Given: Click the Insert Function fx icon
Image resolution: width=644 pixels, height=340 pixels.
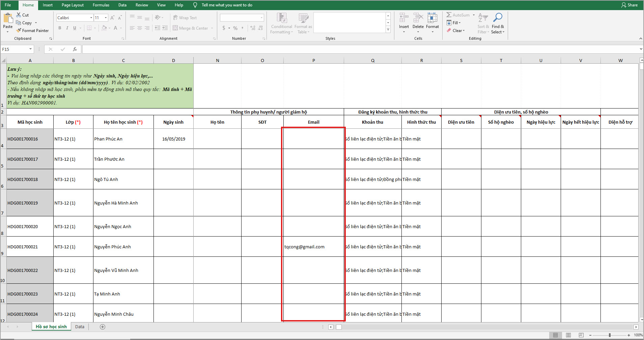Looking at the screenshot, I should tap(75, 49).
